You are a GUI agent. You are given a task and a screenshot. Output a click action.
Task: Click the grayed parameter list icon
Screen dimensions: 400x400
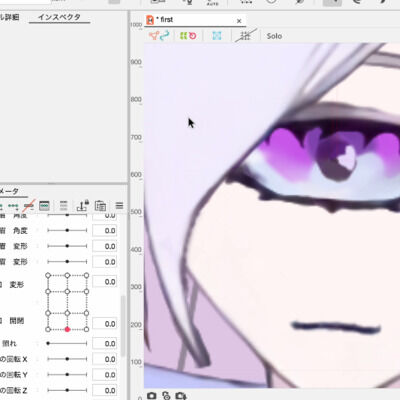click(63, 206)
